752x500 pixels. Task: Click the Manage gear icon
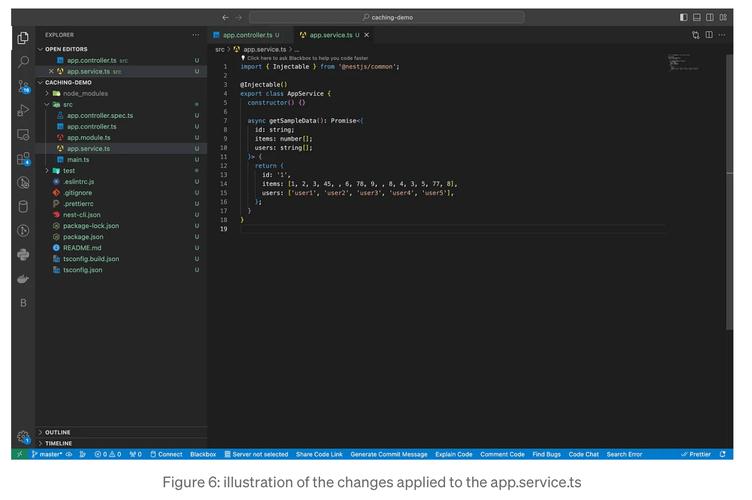[23, 436]
